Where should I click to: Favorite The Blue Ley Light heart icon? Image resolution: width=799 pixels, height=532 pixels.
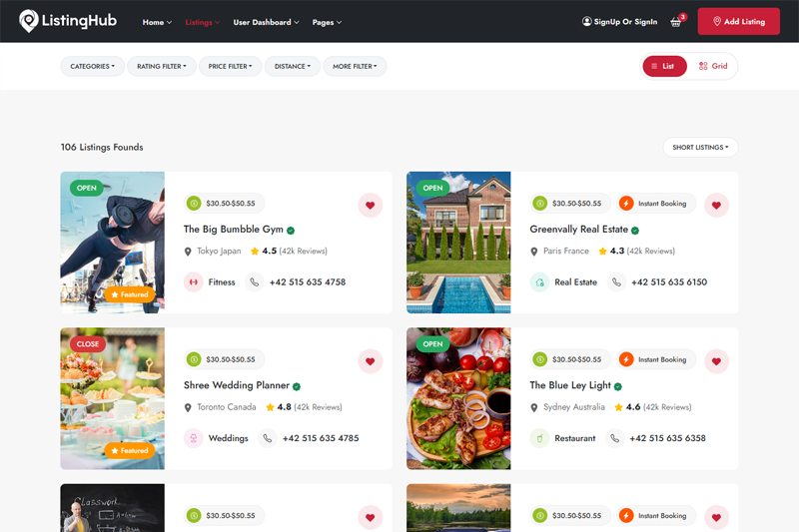click(x=716, y=361)
